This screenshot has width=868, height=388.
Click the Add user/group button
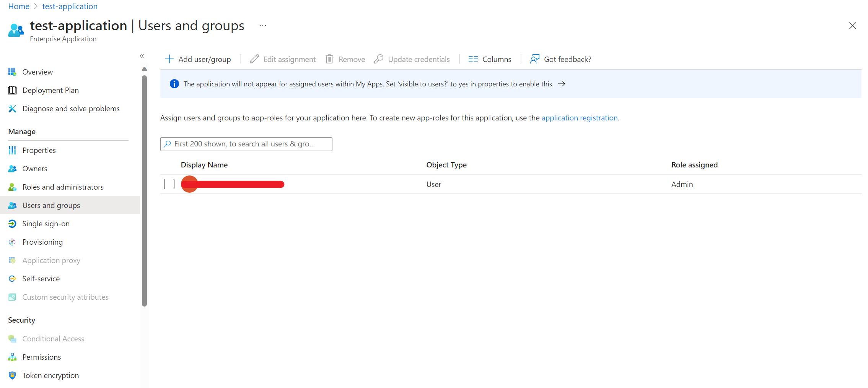198,59
